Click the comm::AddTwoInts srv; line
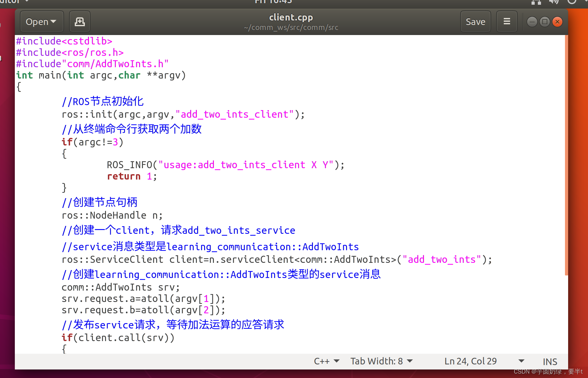Screen dimensions: 588x378 tap(121, 287)
